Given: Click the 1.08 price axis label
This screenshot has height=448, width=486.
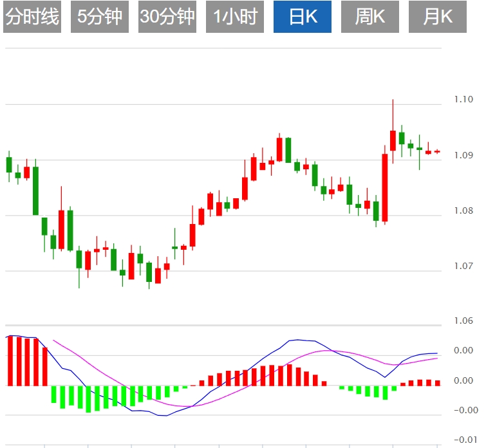Looking at the screenshot, I should 463,210.
